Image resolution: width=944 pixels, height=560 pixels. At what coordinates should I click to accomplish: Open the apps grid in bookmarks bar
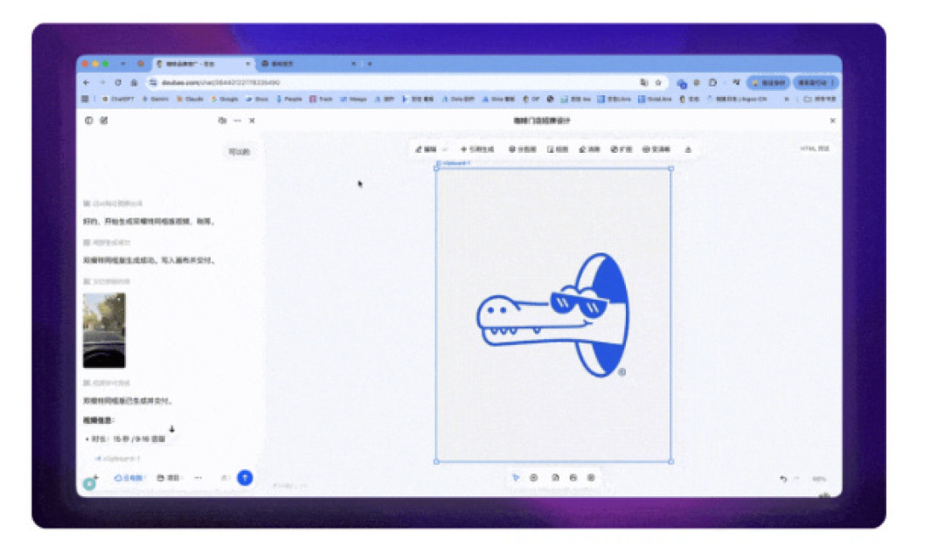coord(85,99)
